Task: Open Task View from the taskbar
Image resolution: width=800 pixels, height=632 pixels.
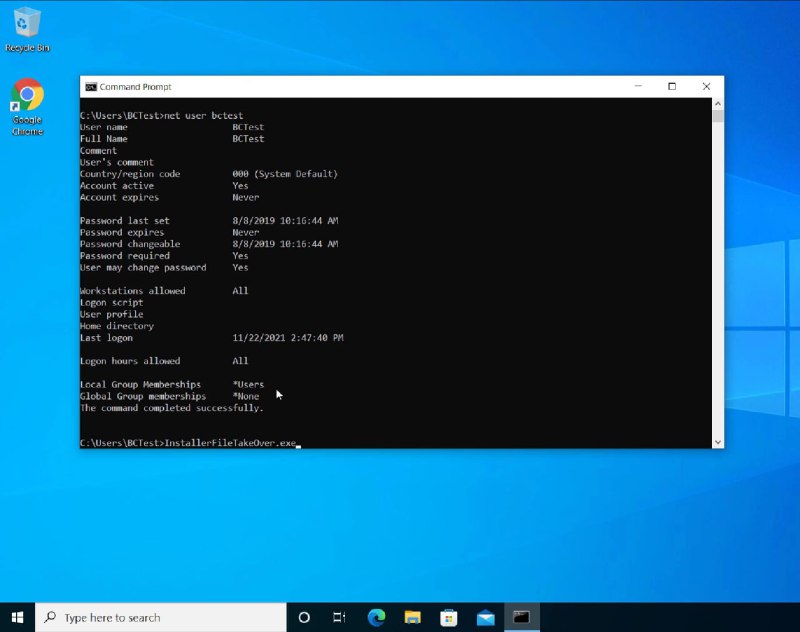Action: point(339,618)
